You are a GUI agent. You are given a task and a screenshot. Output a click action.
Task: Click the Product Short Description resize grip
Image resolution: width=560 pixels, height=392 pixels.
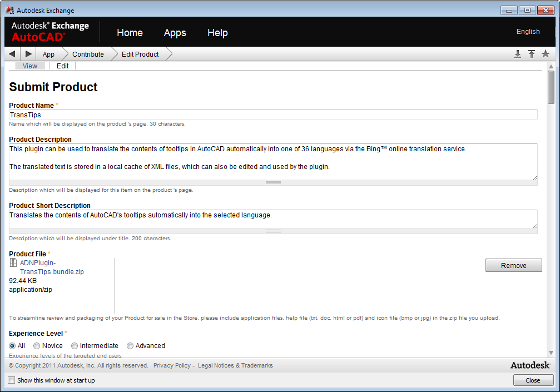tap(273, 231)
